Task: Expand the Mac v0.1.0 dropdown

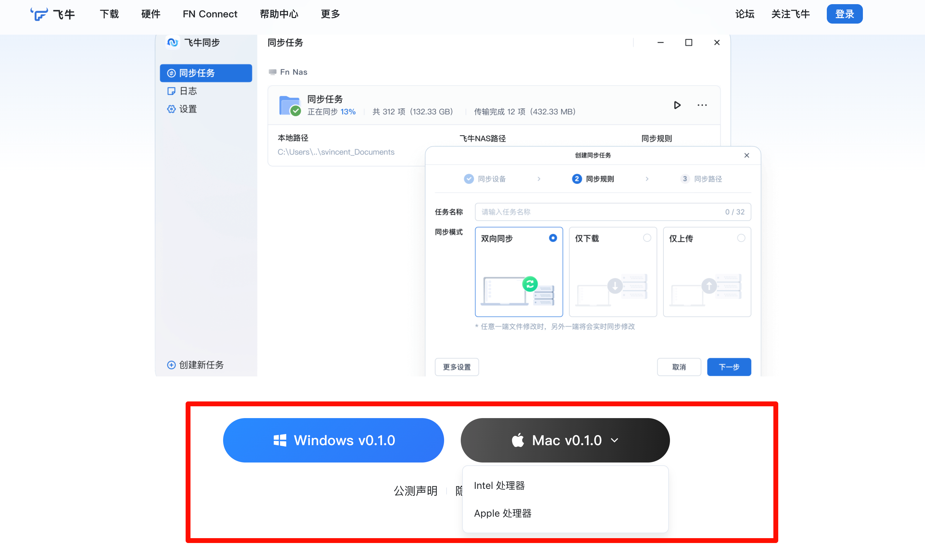Action: coord(565,440)
